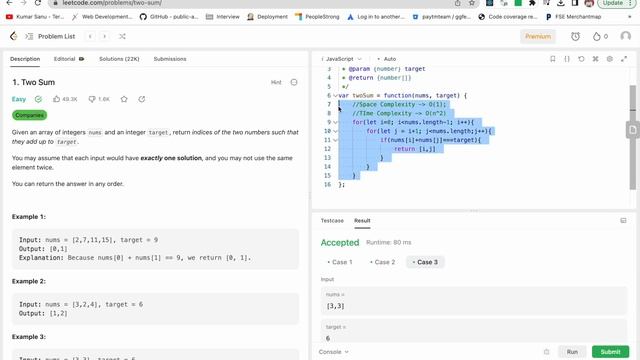The height and width of the screenshot is (360, 640).
Task: Open the GitHub bookmark
Action: point(169,17)
